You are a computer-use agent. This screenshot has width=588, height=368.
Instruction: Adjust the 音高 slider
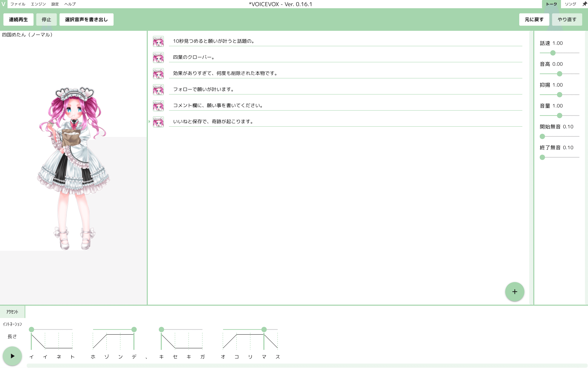[x=560, y=74]
